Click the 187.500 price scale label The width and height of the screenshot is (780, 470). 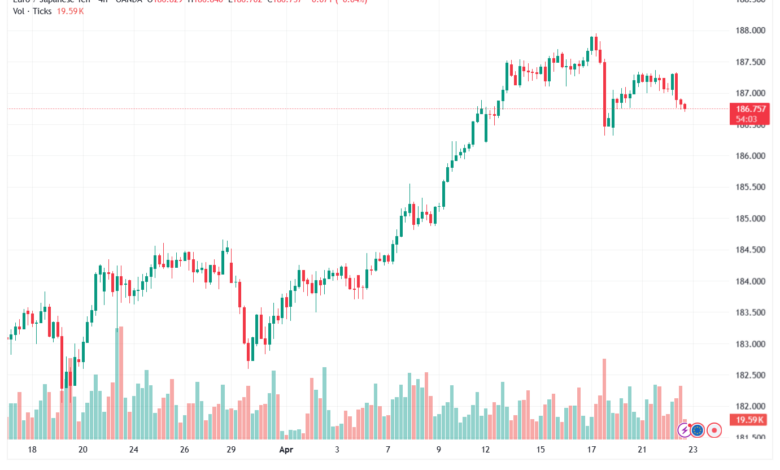click(x=750, y=62)
